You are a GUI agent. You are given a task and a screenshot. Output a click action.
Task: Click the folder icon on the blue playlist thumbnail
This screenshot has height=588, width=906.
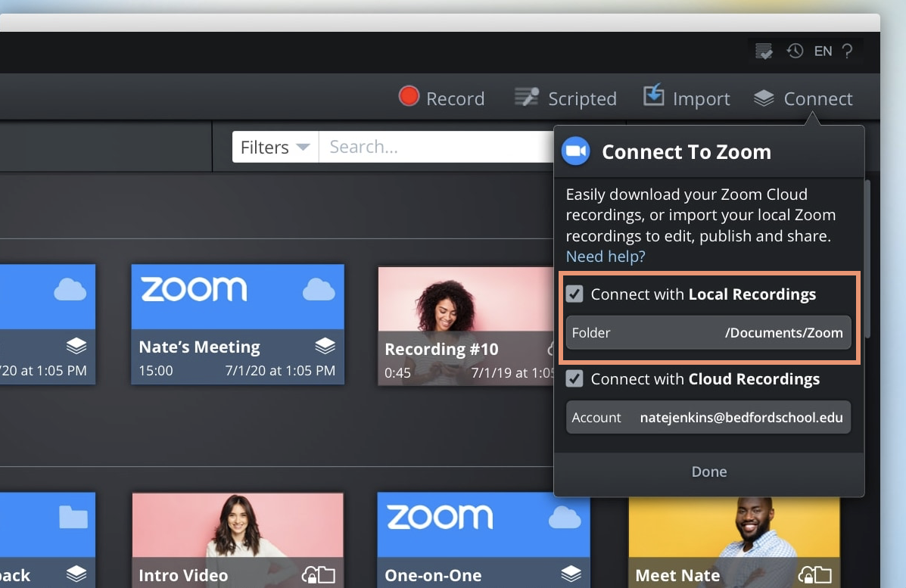coord(72,518)
